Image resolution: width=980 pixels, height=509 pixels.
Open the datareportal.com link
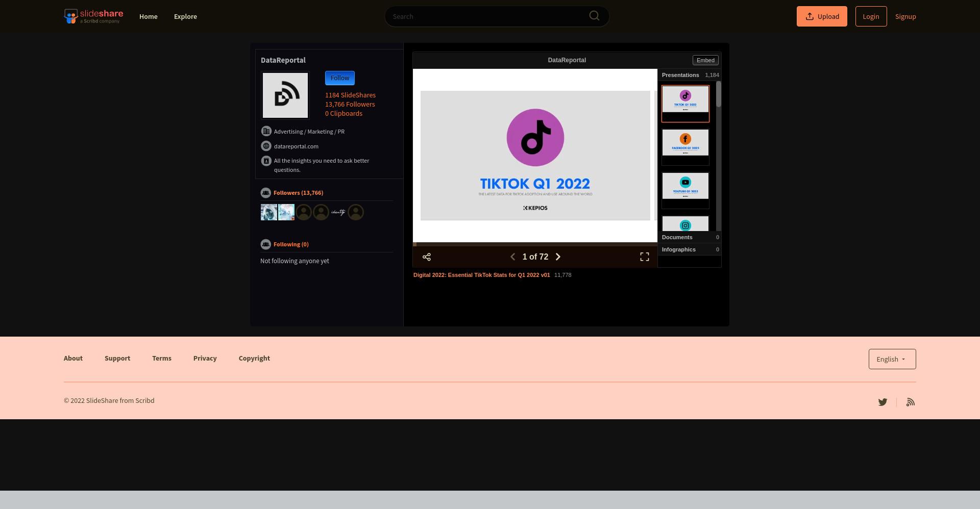click(x=296, y=146)
